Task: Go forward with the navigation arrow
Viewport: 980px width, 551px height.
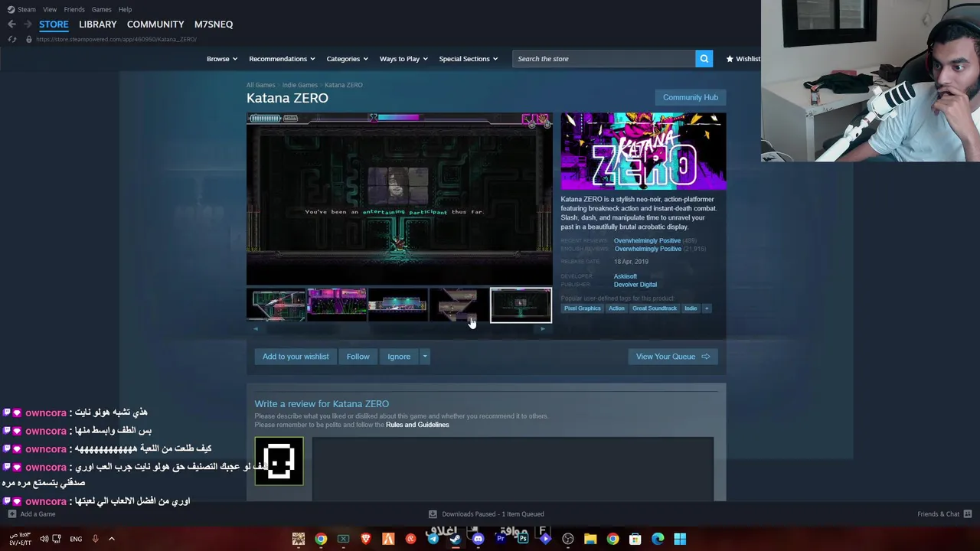Action: [28, 24]
